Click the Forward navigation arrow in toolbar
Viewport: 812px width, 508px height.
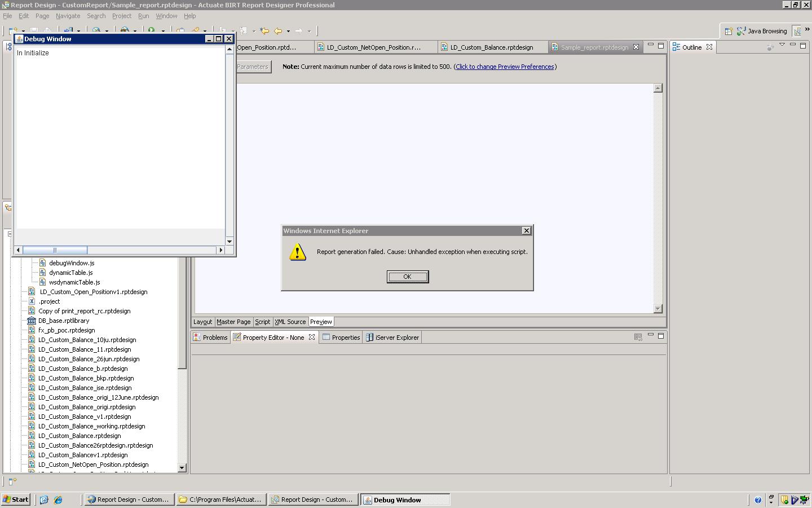click(299, 31)
